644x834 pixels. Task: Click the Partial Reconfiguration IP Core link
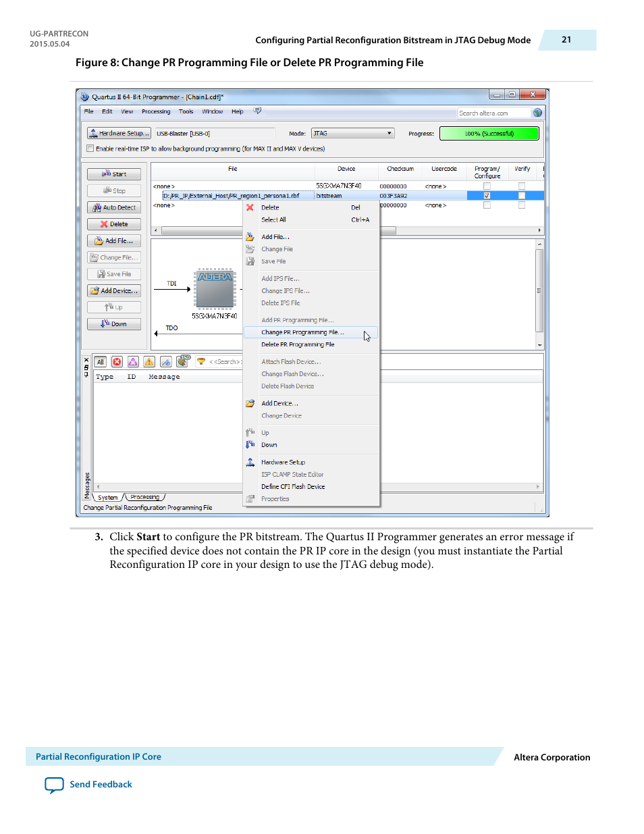(99, 757)
